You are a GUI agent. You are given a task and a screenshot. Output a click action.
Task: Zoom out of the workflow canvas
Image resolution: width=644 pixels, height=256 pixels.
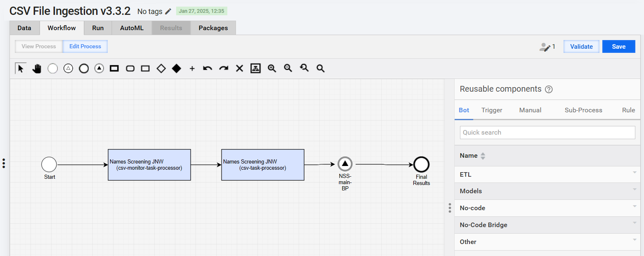click(288, 69)
